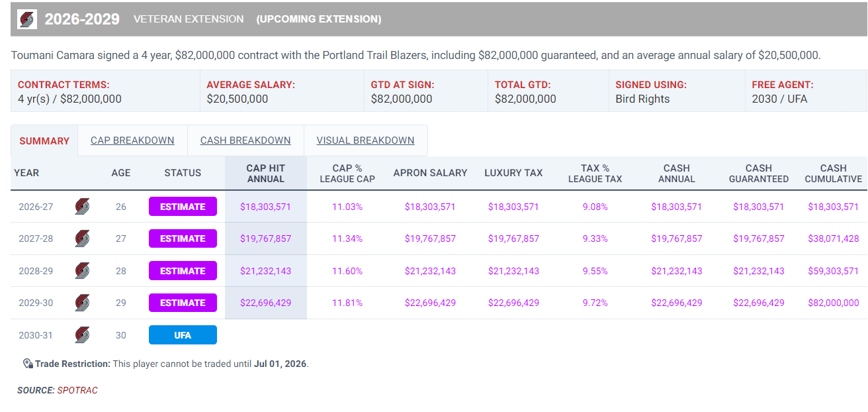Click the Cash Cumulative column header
Viewport: 868px width, 412px height.
point(833,174)
